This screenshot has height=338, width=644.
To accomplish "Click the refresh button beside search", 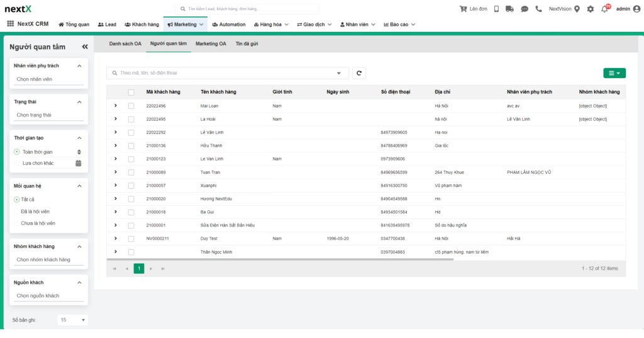I will (359, 73).
